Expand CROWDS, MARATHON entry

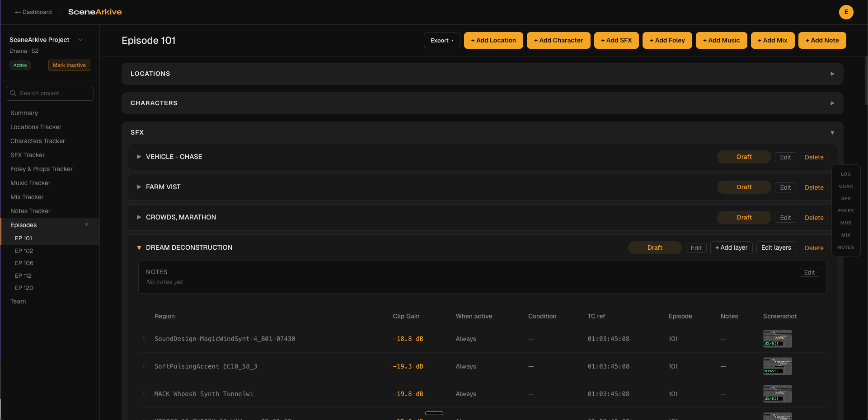click(139, 217)
